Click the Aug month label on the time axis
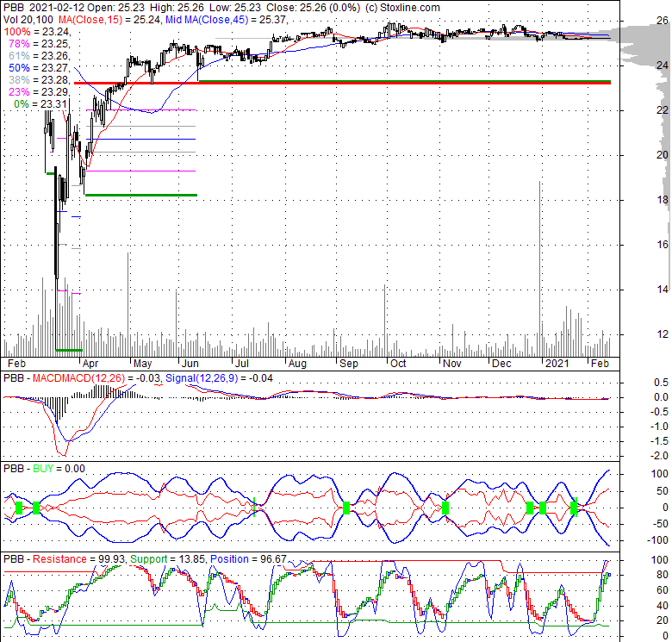This screenshot has height=642, width=672. [x=297, y=364]
